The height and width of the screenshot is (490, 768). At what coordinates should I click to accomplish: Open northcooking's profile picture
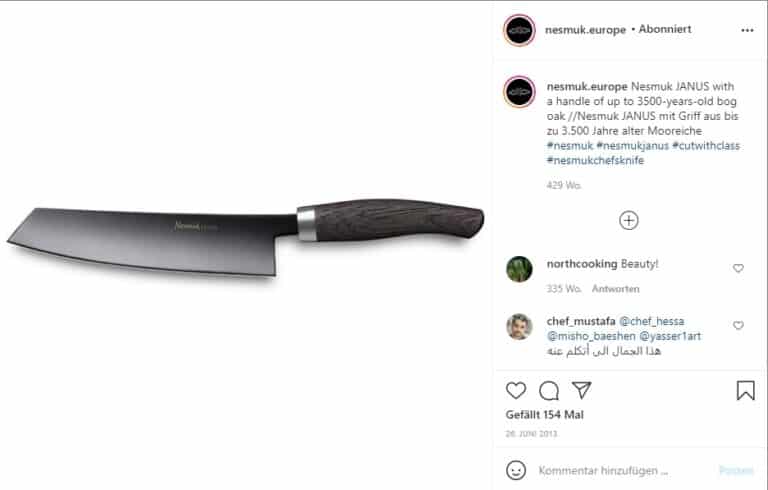(519, 269)
